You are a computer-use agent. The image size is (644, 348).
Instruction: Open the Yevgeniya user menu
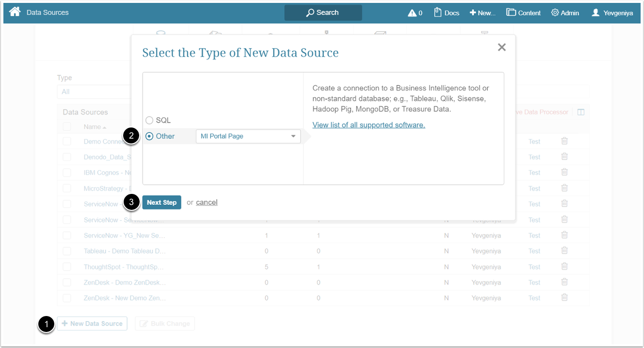pyautogui.click(x=612, y=13)
